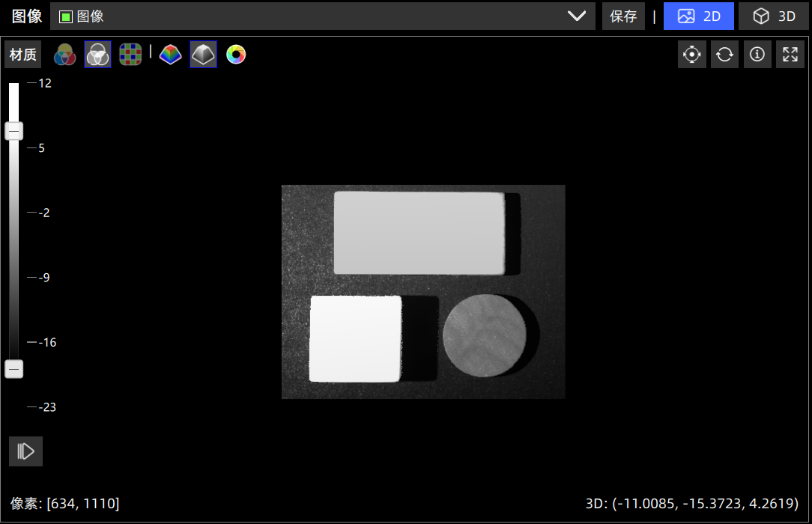Click the scale label 12
Image resolution: width=812 pixels, height=524 pixels.
tap(45, 83)
